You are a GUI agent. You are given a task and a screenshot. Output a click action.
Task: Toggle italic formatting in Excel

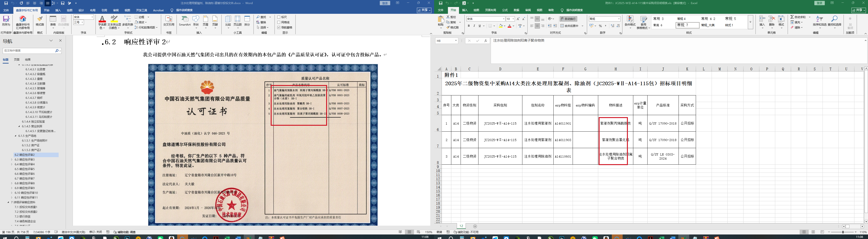474,26
